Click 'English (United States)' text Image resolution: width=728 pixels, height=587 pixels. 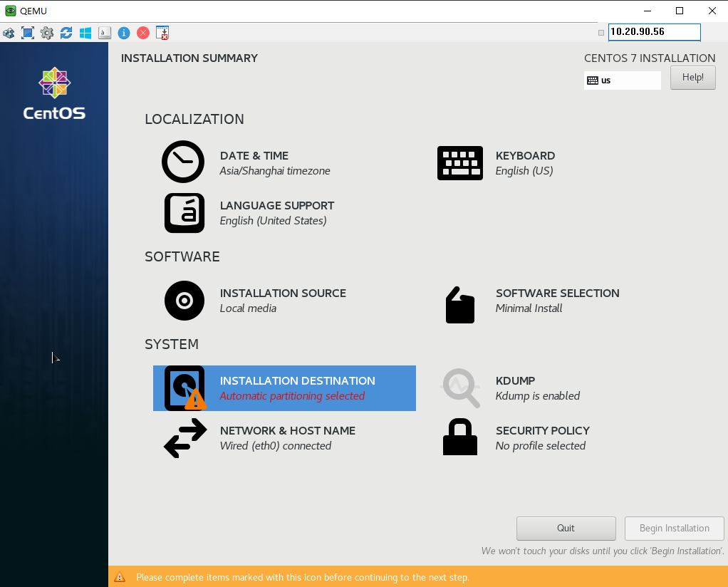(274, 221)
